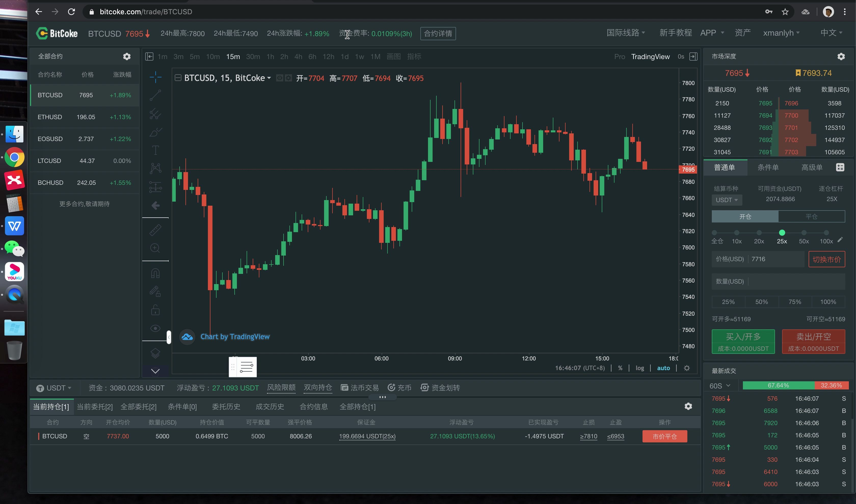
Task: Open chart settings gear near auto
Action: (x=687, y=368)
